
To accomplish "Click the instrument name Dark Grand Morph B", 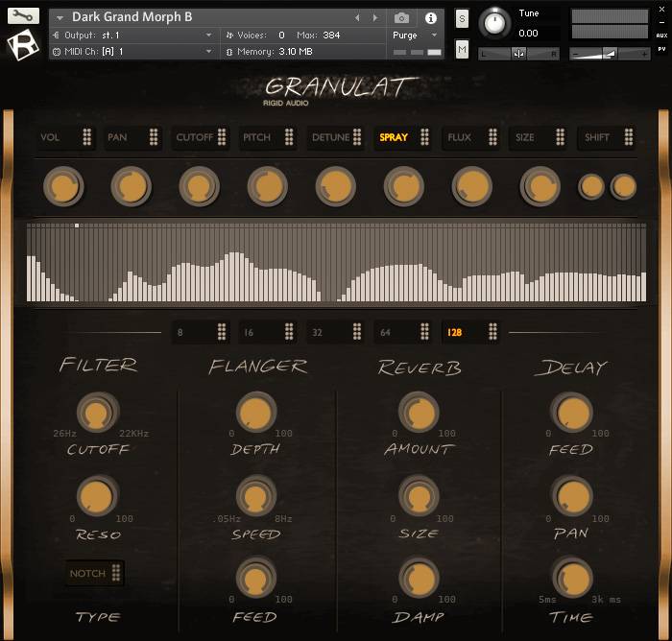I will pos(132,17).
